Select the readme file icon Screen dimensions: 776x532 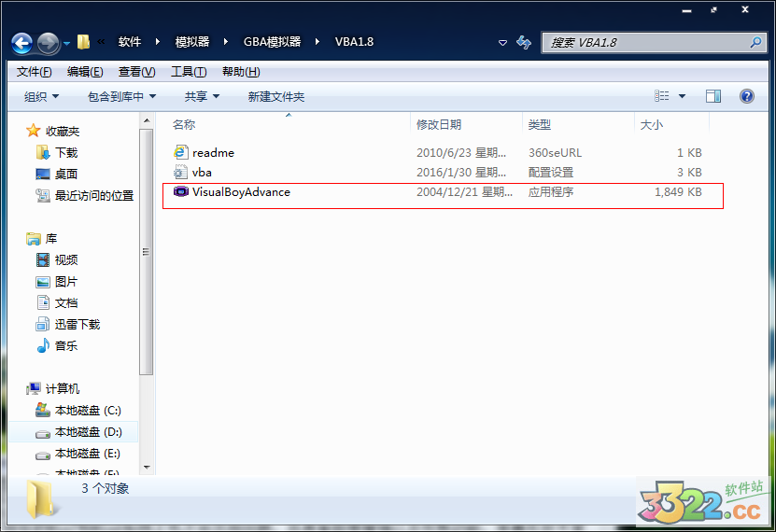180,152
